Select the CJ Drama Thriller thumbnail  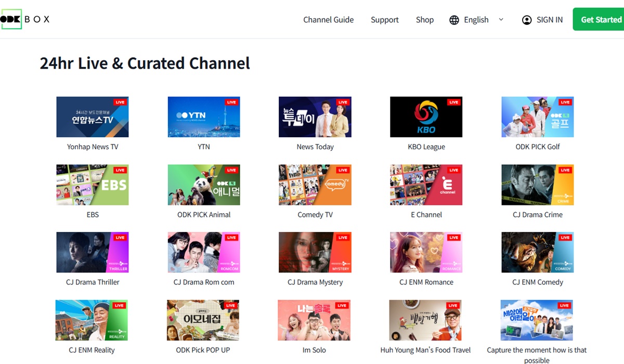coord(92,252)
